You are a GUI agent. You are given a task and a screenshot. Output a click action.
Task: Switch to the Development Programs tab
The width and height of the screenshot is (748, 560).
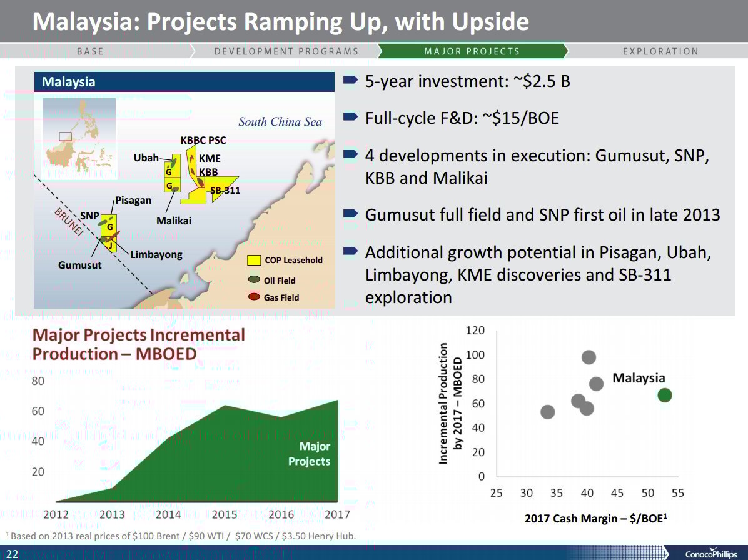point(286,51)
